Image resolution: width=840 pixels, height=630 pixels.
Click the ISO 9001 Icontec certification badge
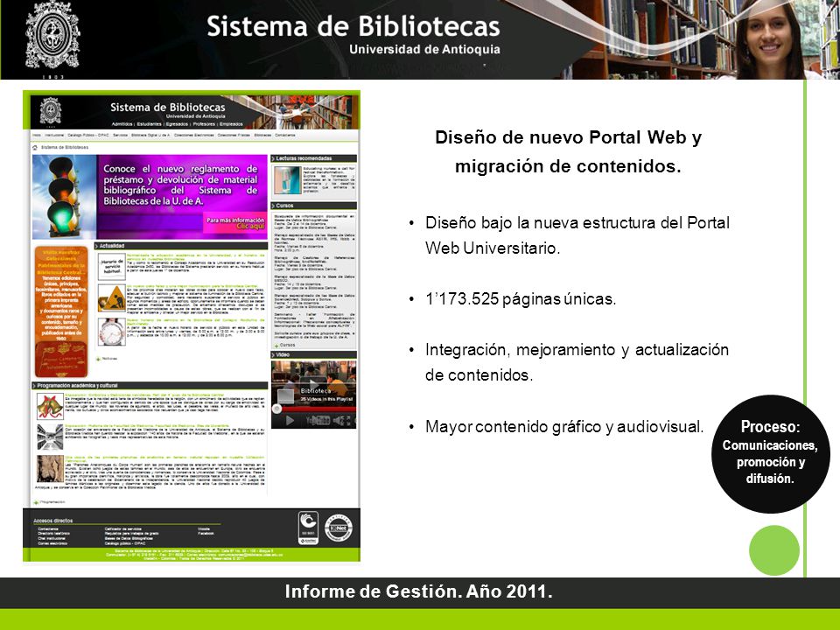[x=308, y=528]
